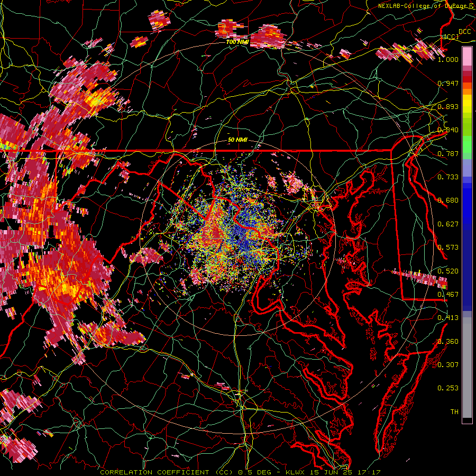476x476 pixels.
Task: Select the 0.627 scale value
Action: point(448,224)
